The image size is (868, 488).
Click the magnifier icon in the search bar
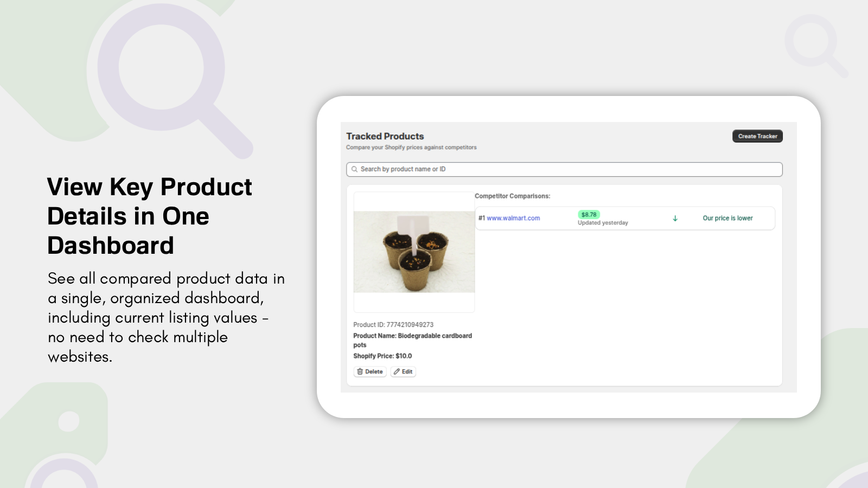coord(354,169)
